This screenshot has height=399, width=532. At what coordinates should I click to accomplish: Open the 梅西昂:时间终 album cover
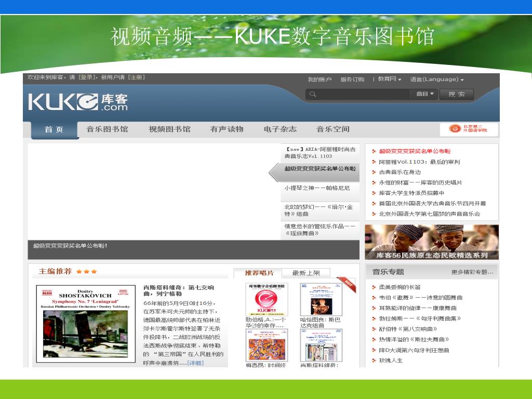pos(267,345)
